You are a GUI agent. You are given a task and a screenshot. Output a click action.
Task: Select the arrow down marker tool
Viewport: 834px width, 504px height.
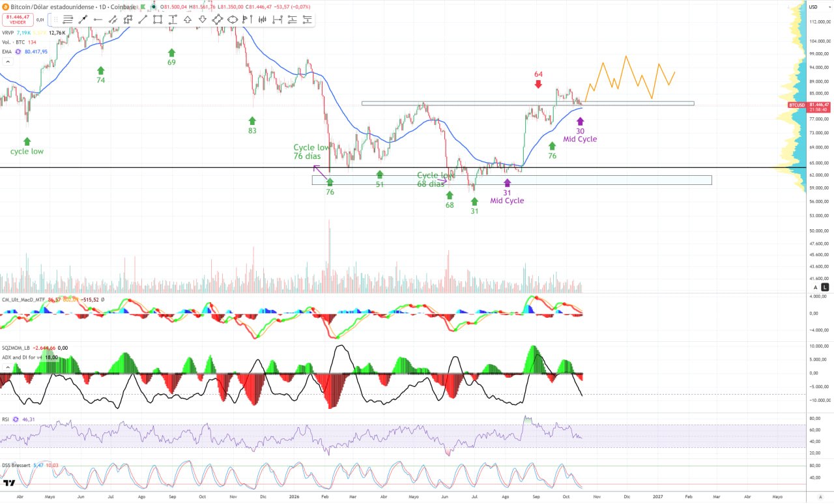pos(203,20)
